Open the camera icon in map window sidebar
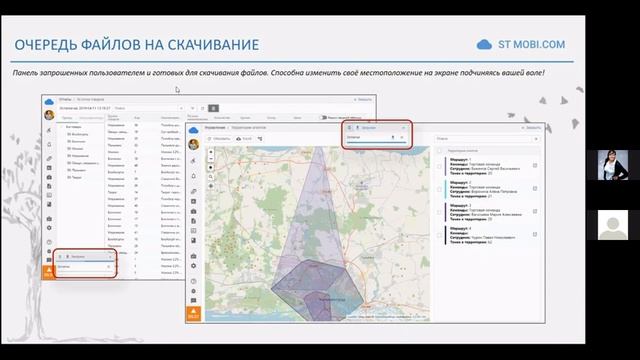This screenshot has width=640, height=360. pyautogui.click(x=193, y=211)
